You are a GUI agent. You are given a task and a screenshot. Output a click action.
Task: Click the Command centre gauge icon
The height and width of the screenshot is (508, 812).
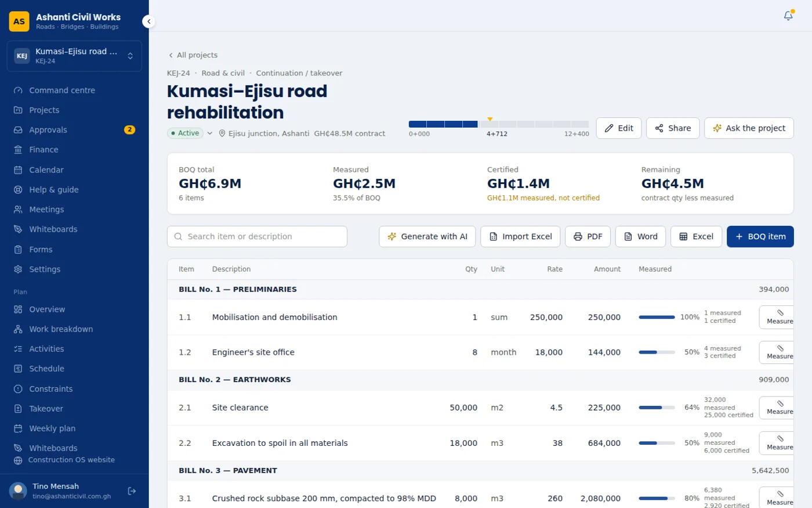18,91
